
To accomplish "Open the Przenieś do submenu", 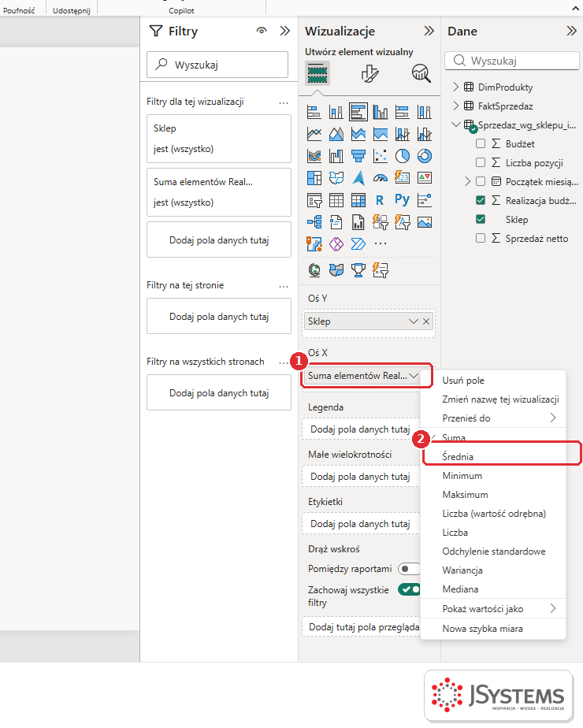I will (x=493, y=418).
